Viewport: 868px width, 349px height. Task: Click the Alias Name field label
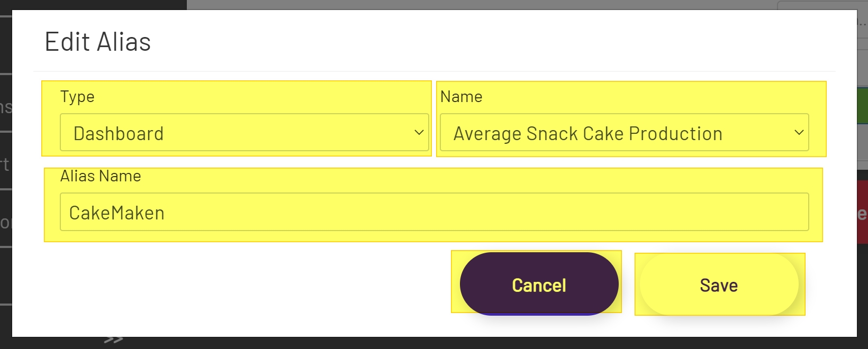pos(101,176)
